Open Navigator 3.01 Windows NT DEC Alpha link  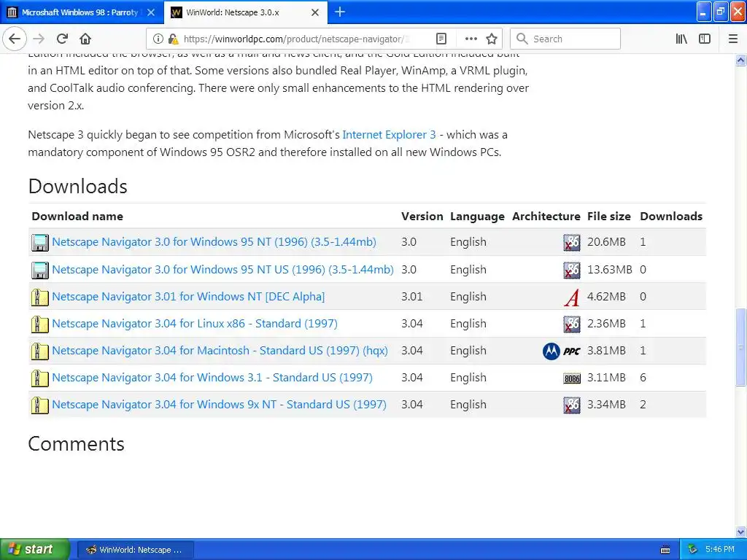point(188,297)
